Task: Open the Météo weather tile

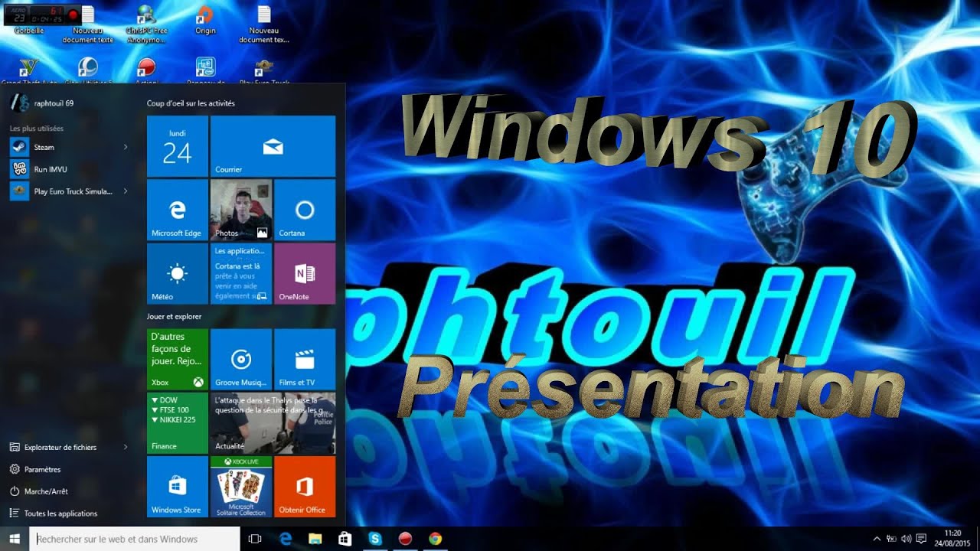Action: (177, 273)
